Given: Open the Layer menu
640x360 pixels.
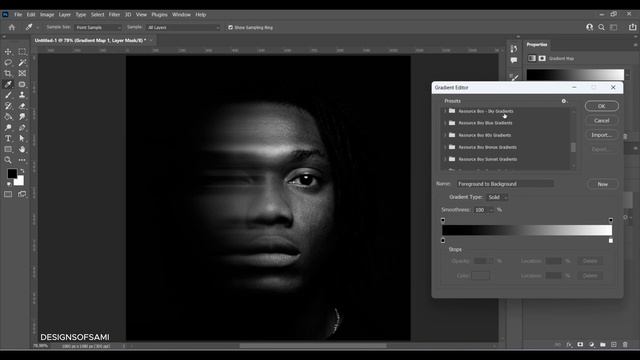Looking at the screenshot, I should tap(64, 14).
